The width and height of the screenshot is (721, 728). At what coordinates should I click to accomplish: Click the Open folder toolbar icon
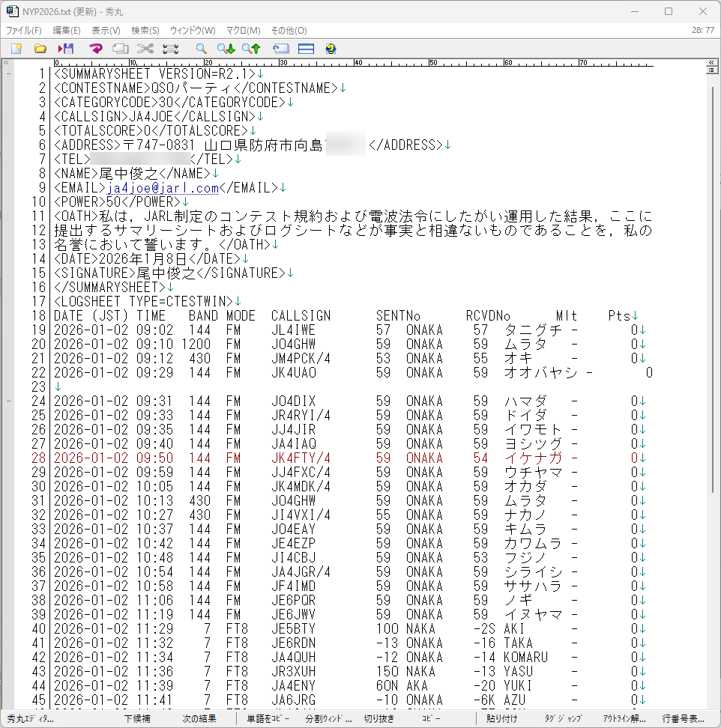(x=40, y=49)
